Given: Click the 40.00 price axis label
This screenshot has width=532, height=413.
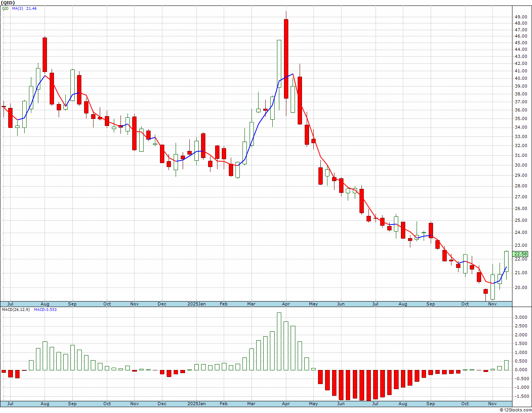Looking at the screenshot, I should pos(521,78).
